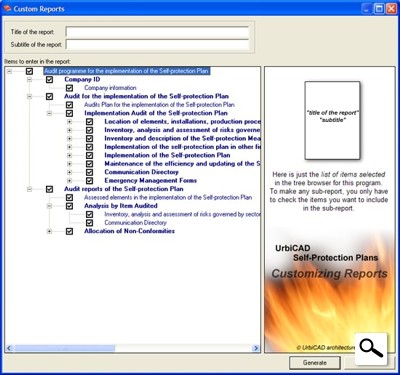Expand Inventory and description of Self-protection node
This screenshot has width=400, height=375.
[69, 139]
